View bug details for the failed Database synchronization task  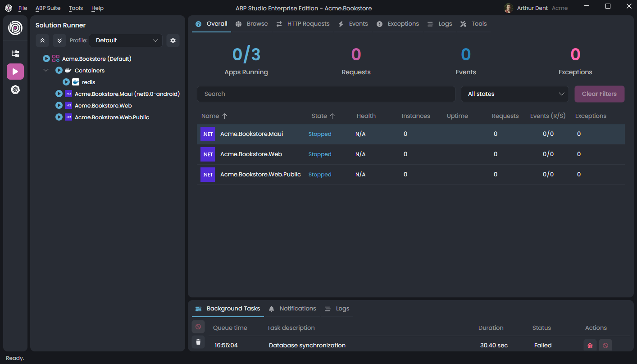590,345
